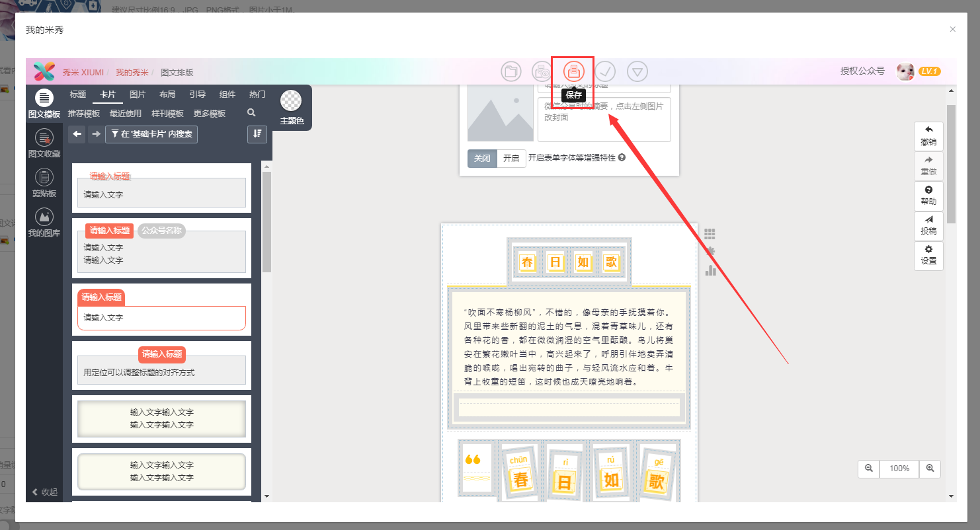
Task: Toggle 开启 for enhanced form features
Action: pyautogui.click(x=511, y=159)
